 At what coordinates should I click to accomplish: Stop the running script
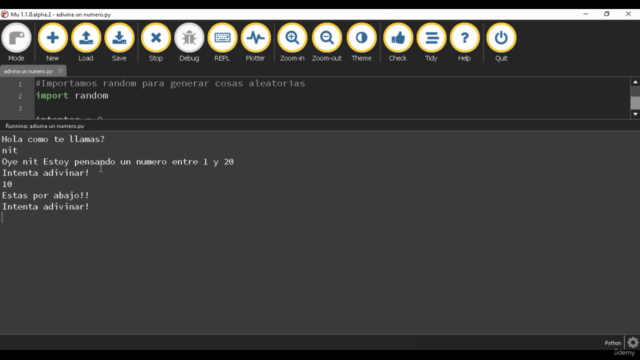click(x=156, y=42)
